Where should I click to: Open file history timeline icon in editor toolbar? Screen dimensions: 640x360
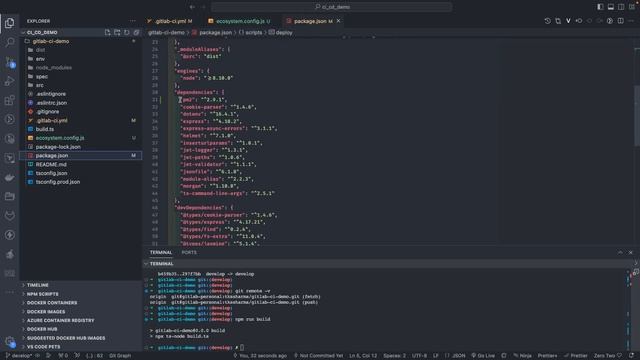pyautogui.click(x=548, y=21)
